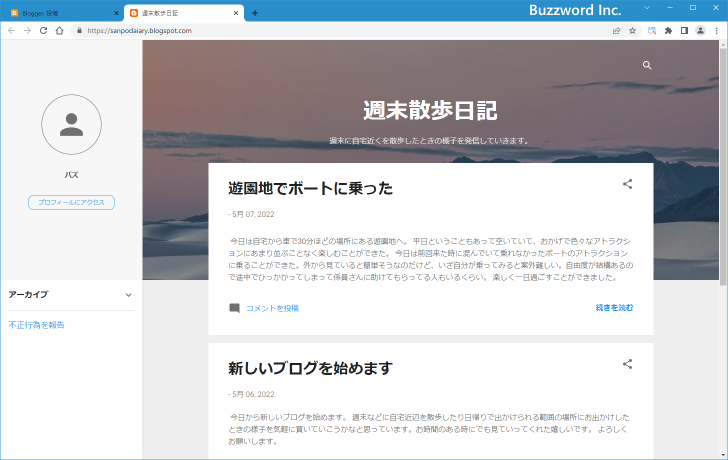Image resolution: width=728 pixels, height=460 pixels.
Task: Switch to the Blogger 投稿 tab
Action: (62, 13)
